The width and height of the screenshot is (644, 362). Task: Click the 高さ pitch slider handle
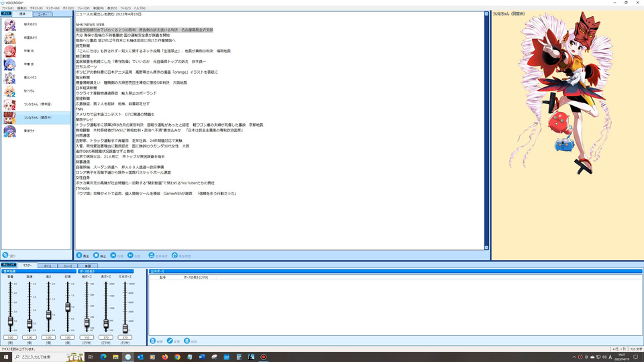coord(48,315)
